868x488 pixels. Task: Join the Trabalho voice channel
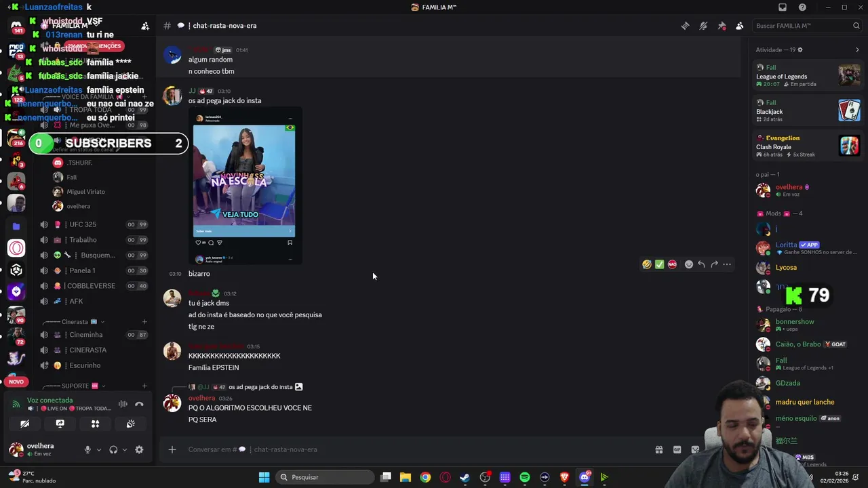point(94,240)
